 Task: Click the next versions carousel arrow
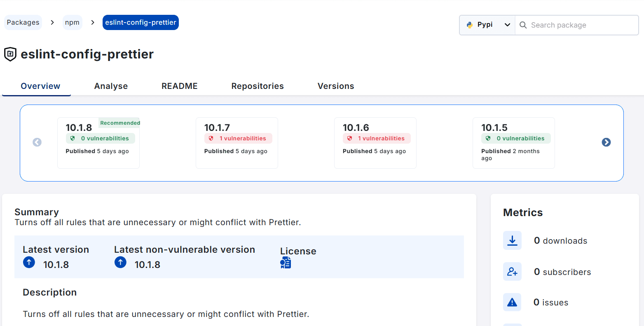(606, 142)
